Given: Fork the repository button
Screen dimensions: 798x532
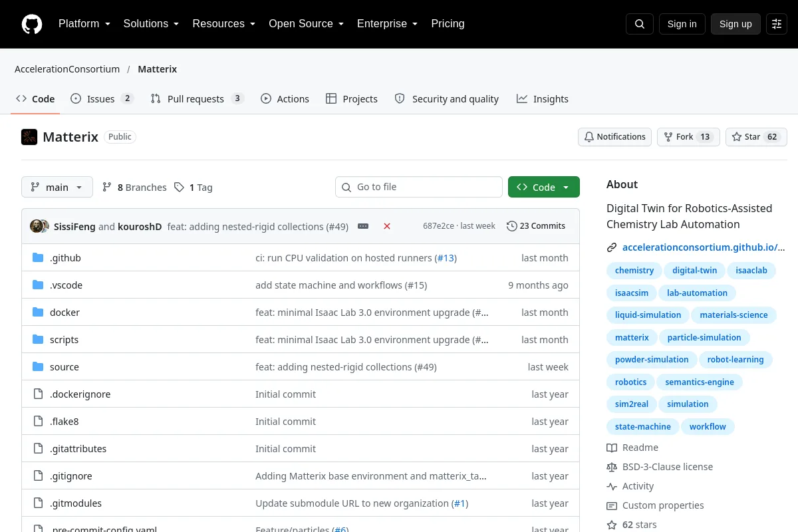Looking at the screenshot, I should pos(688,137).
